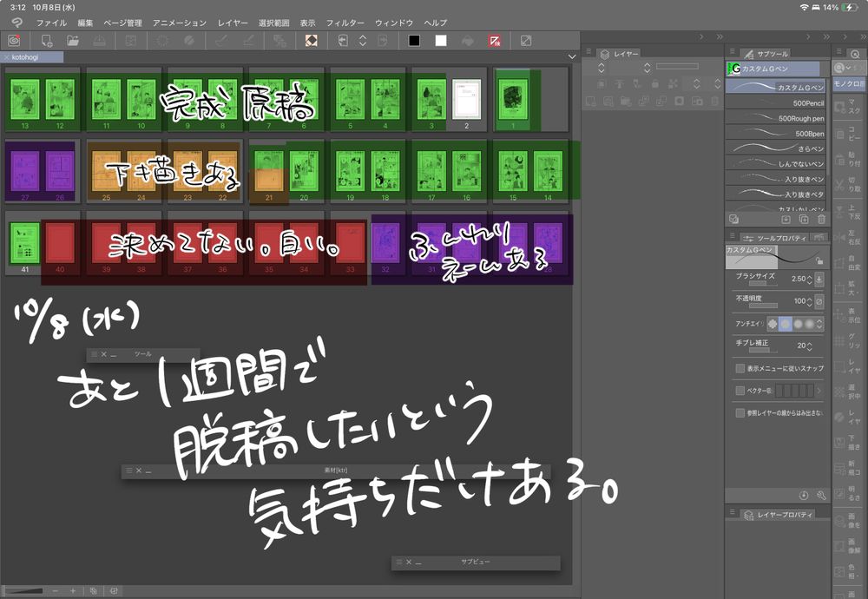The height and width of the screenshot is (599, 868).
Task: Toggle 参照レイヤーの線からはみ出さない checkbox
Action: (x=740, y=413)
